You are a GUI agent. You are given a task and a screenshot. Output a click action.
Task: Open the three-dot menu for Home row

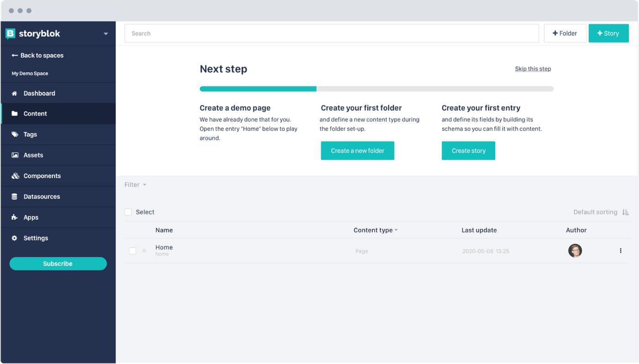click(x=620, y=251)
